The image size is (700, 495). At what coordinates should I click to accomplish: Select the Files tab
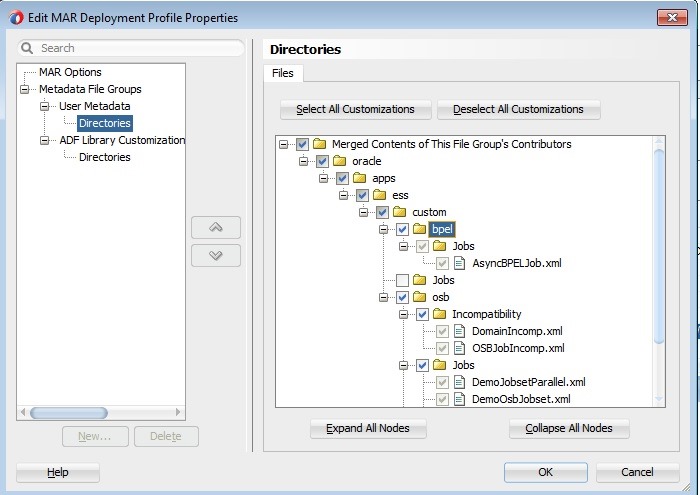coord(283,73)
